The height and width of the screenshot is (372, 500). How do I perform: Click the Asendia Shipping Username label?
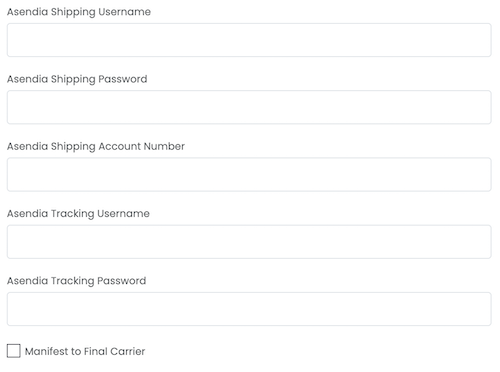pos(79,12)
